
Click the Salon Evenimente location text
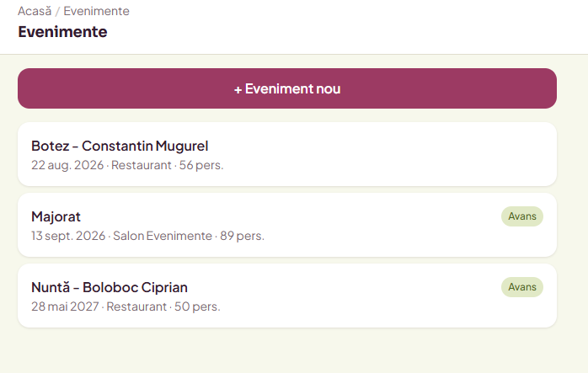163,236
